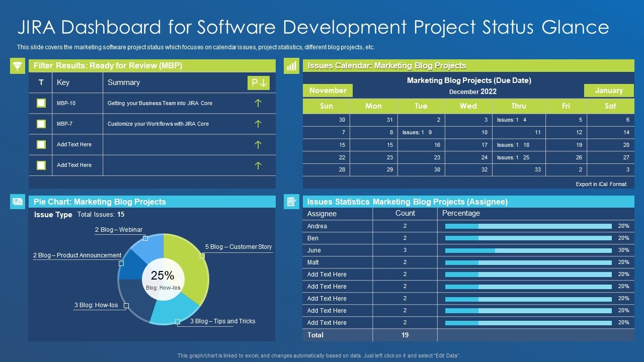
Task: Click the filter funnel icon beside Filter Results
Action: point(18,65)
